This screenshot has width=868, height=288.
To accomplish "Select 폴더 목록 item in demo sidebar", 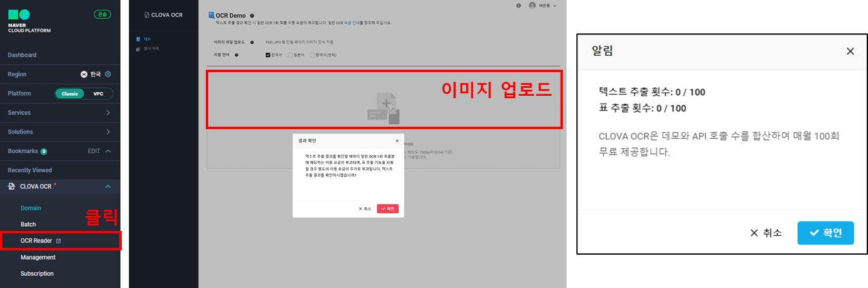I will coord(148,48).
